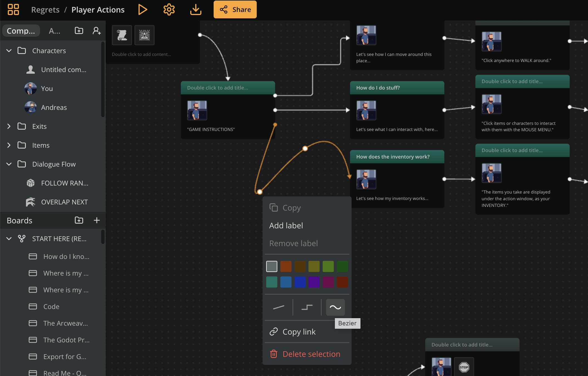Set connection to straight line style

tap(279, 307)
